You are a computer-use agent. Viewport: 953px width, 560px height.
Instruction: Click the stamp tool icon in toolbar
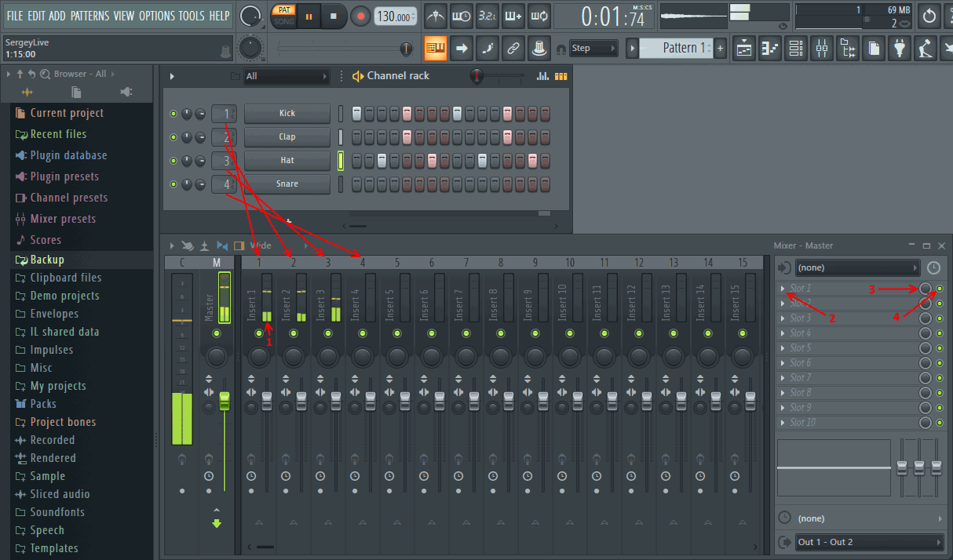coord(539,49)
